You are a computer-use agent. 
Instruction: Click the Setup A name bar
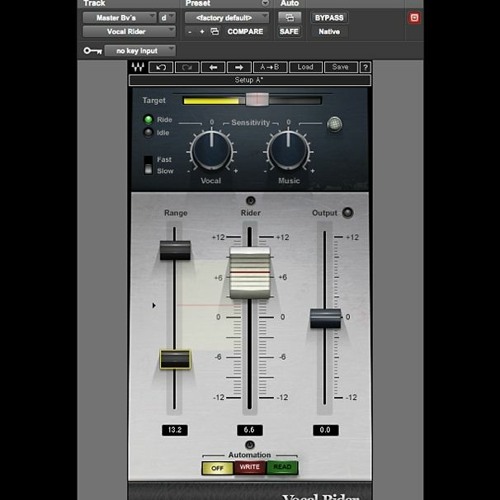click(249, 80)
